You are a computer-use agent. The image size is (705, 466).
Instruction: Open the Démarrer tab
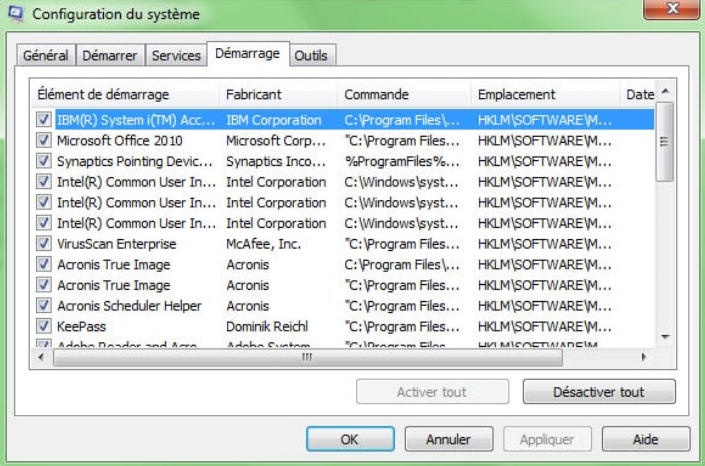pos(110,56)
